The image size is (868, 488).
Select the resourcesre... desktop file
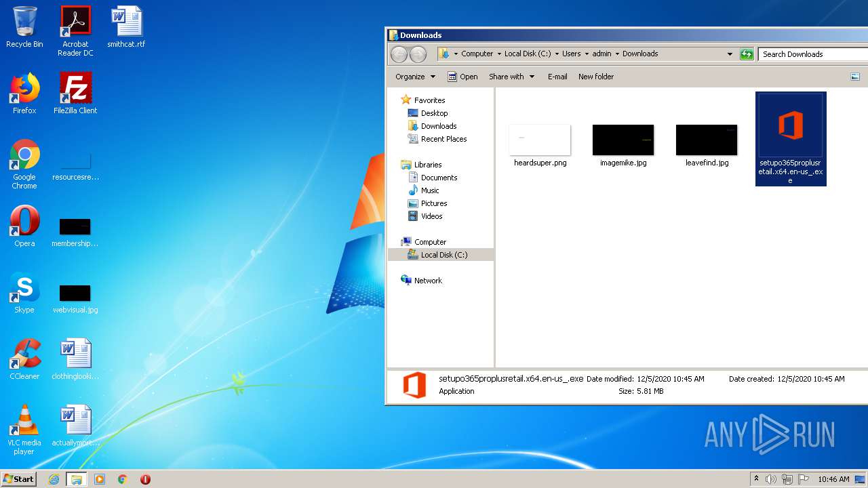75,167
